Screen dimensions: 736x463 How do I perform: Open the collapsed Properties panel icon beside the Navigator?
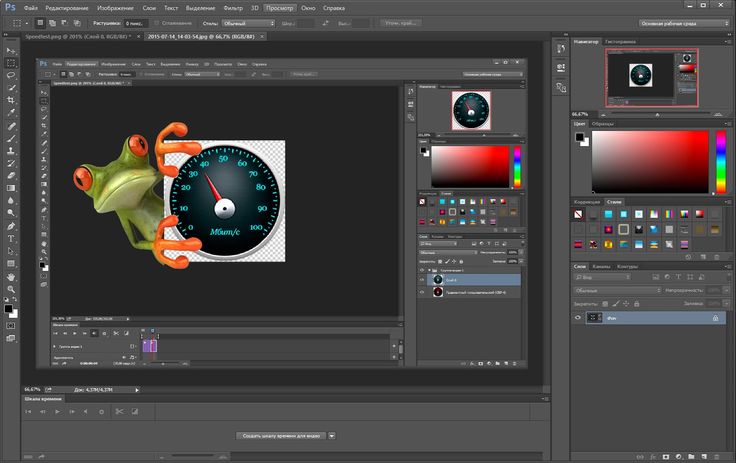561,68
